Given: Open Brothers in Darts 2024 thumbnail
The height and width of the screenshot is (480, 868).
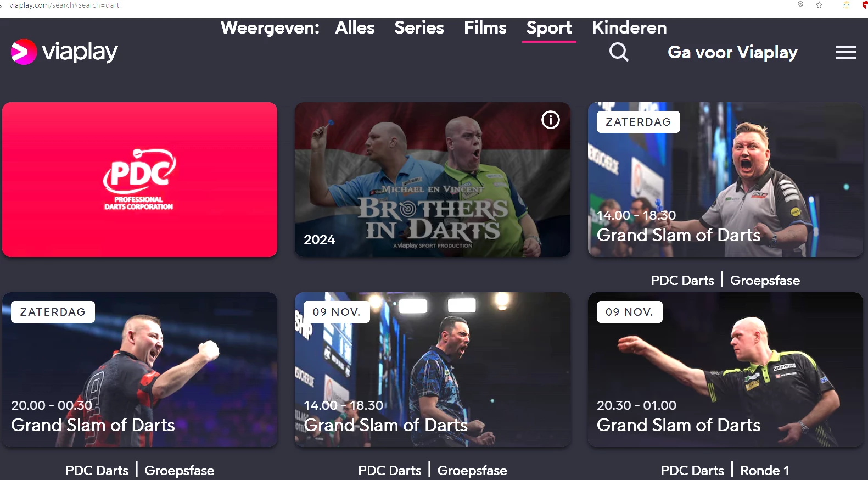Looking at the screenshot, I should (x=433, y=180).
